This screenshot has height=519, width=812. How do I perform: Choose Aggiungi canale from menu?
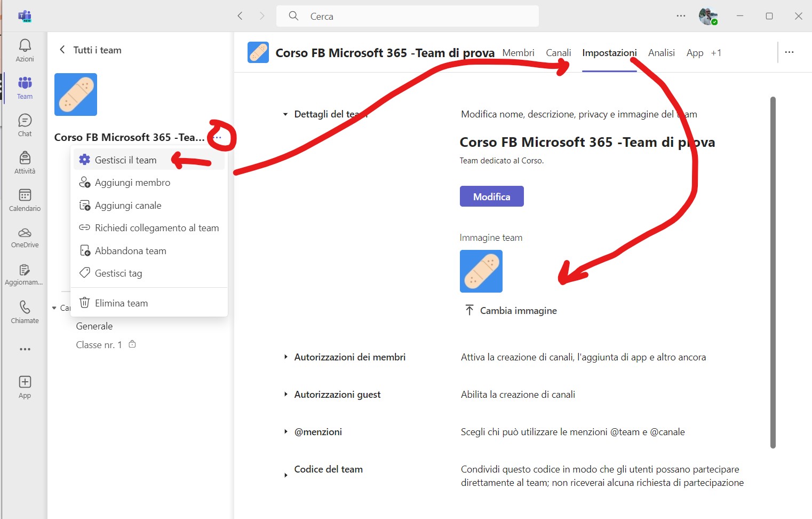click(x=149, y=206)
